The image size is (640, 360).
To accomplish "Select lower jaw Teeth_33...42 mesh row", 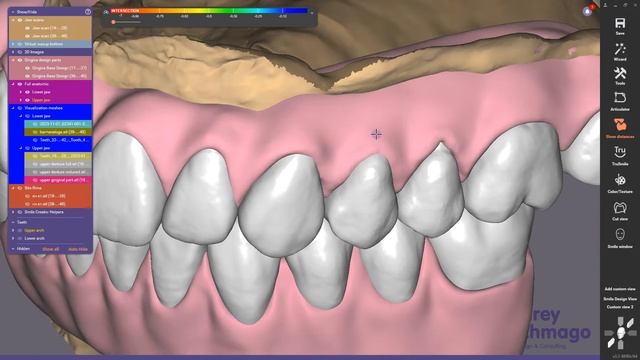I will [58, 140].
